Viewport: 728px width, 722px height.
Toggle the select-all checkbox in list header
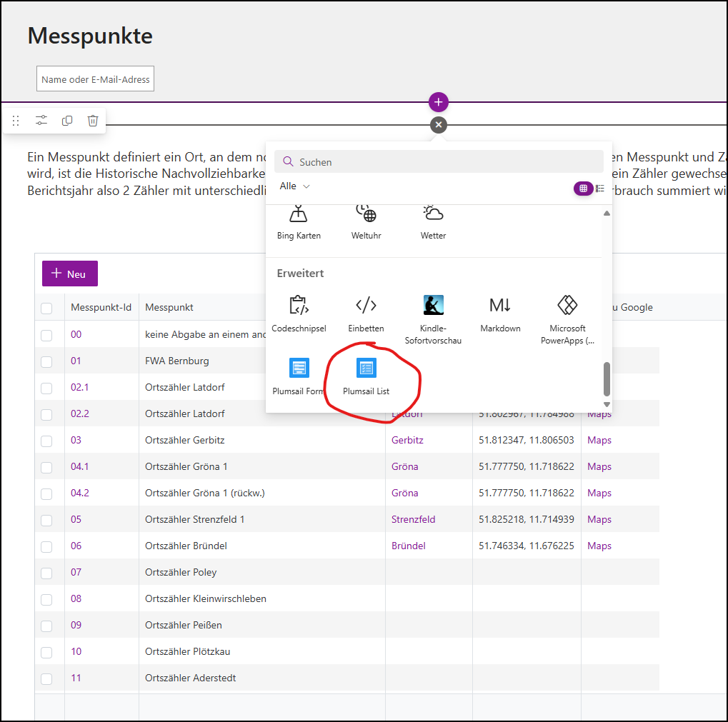pos(46,309)
